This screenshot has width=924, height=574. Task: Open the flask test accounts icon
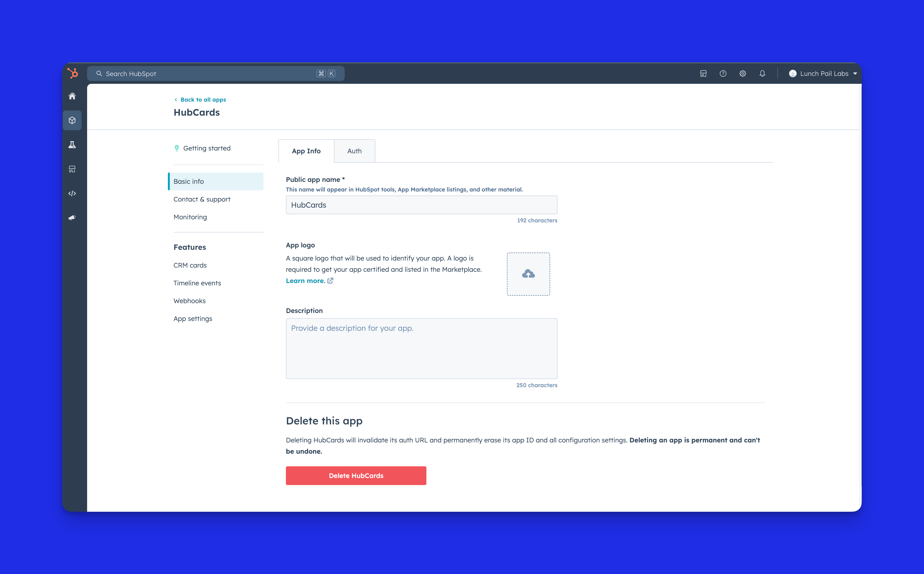(x=72, y=145)
